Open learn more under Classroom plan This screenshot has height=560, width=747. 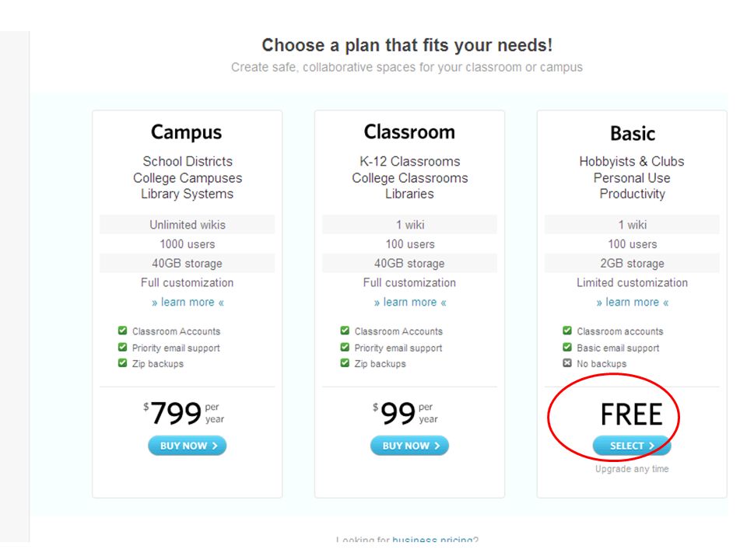coord(410,302)
